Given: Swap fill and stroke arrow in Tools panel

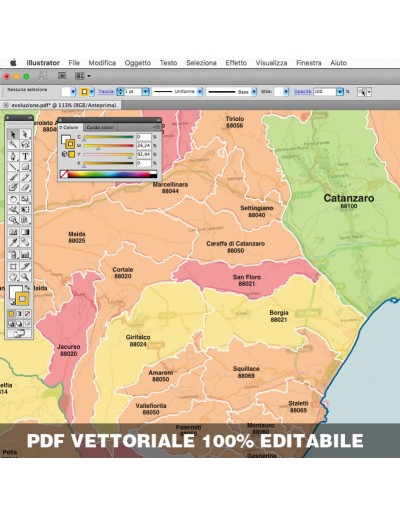Looking at the screenshot, I should coord(27,287).
